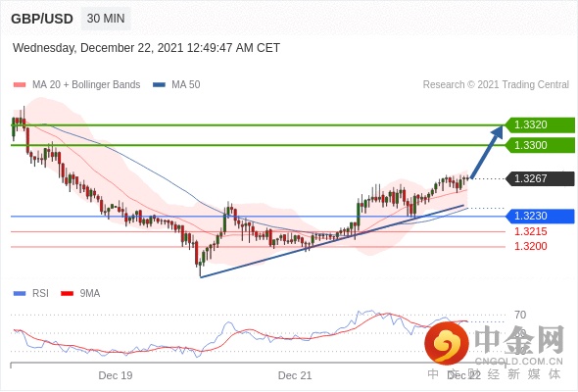Viewport: 578px width, 392px height.
Task: Click the GBP/USD pair title
Action: point(42,19)
